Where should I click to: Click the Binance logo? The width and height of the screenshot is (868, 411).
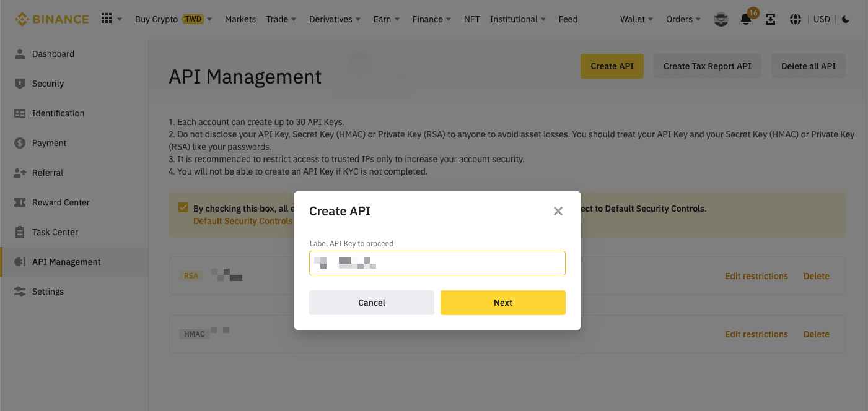point(53,19)
